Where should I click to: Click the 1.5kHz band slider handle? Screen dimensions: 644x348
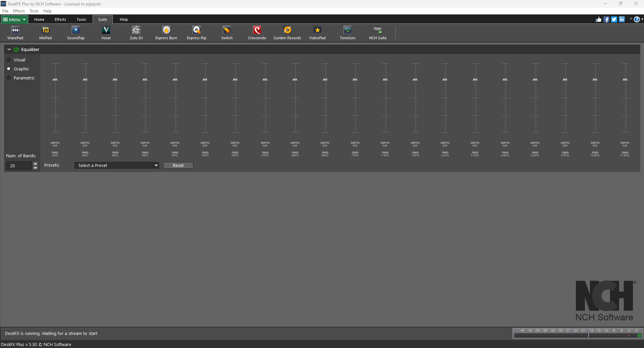click(415, 79)
